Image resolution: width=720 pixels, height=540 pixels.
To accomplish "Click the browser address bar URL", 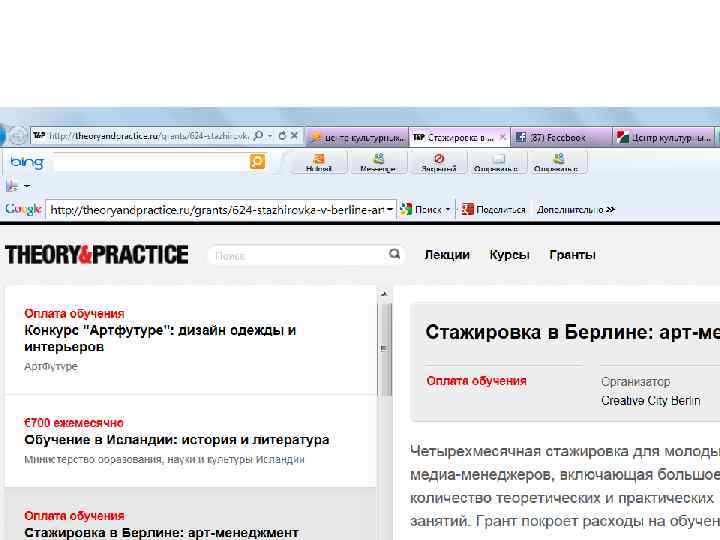I will [x=148, y=136].
